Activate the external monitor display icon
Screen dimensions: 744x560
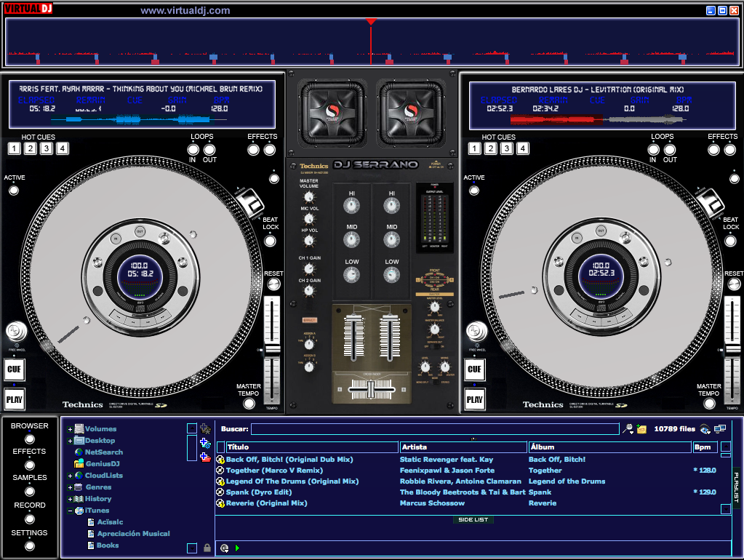(x=720, y=429)
